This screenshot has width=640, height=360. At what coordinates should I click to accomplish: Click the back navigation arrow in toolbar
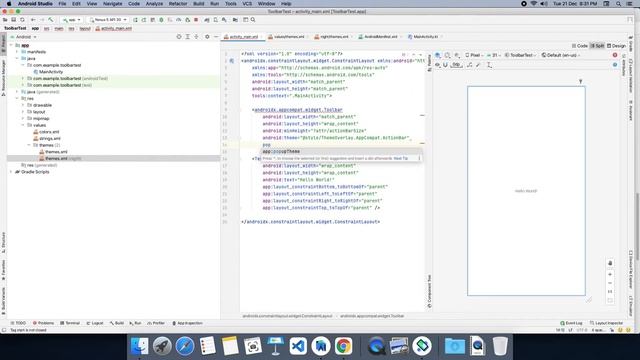[33, 20]
